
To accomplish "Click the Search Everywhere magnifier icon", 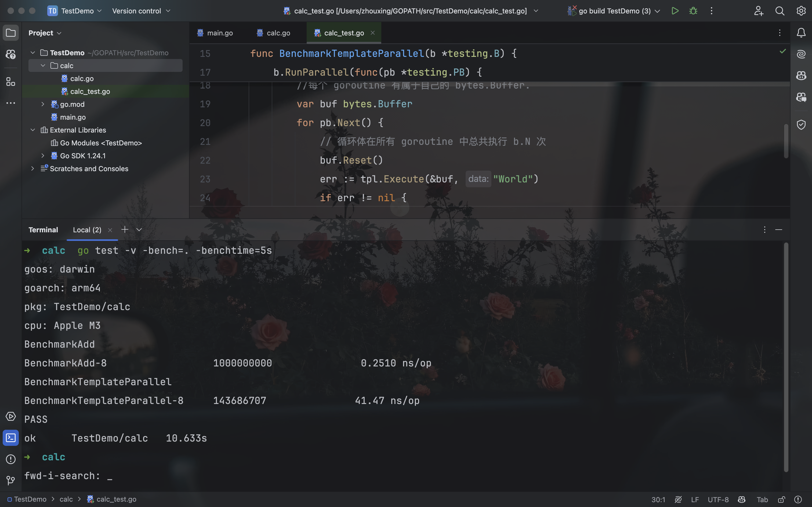I will coord(780,11).
